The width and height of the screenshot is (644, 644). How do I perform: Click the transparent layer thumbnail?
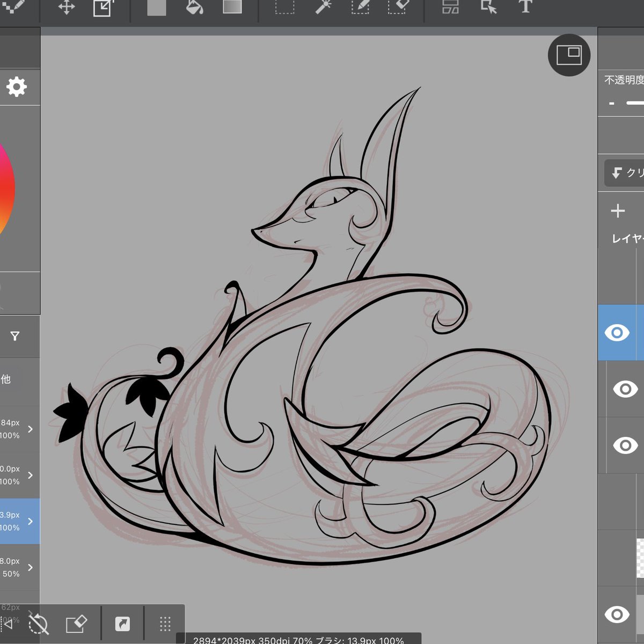(640, 558)
